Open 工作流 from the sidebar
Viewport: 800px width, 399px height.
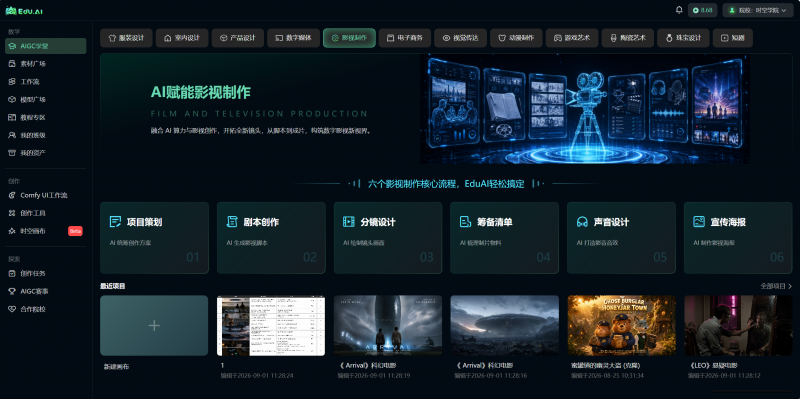(x=45, y=82)
